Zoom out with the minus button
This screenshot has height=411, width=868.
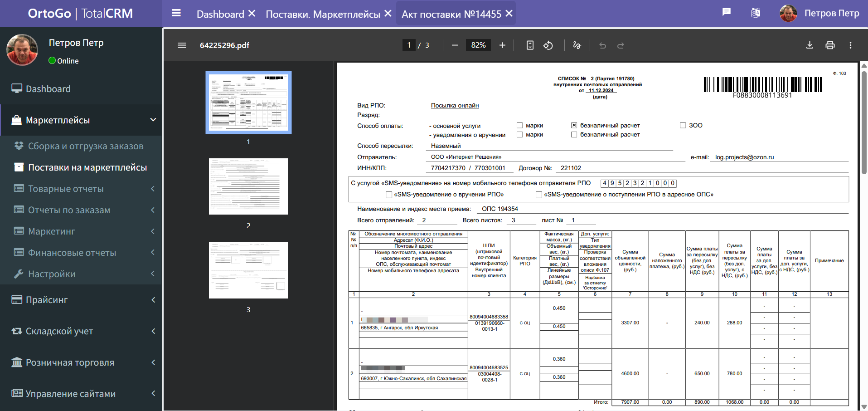pyautogui.click(x=455, y=45)
